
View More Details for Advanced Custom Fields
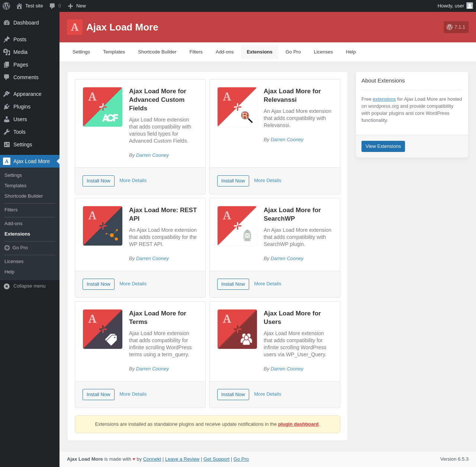133,181
